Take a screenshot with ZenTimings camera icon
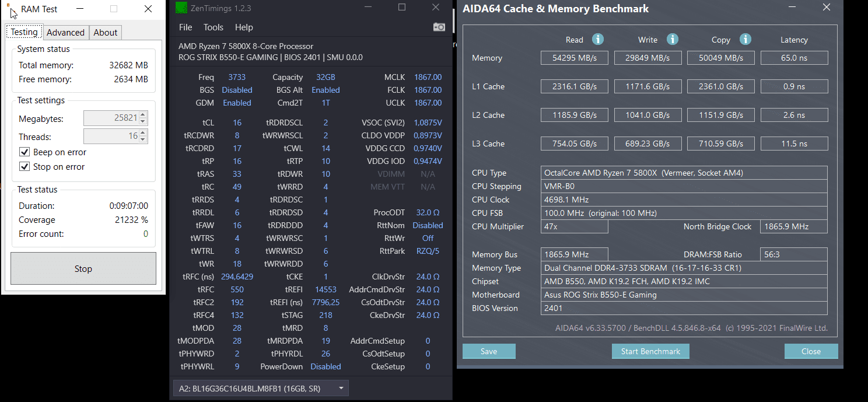The width and height of the screenshot is (868, 402). (x=439, y=27)
